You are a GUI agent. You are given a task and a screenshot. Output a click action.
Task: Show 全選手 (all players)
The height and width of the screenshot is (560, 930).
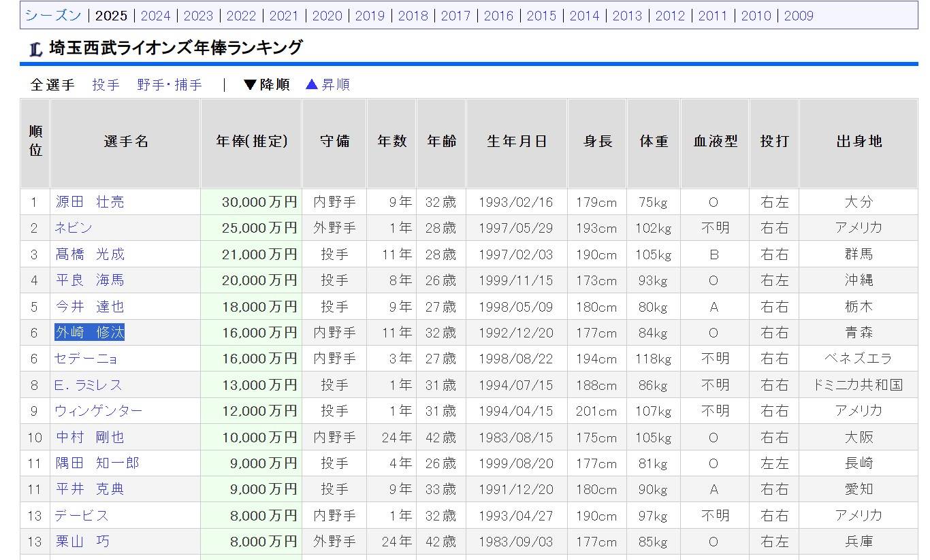(52, 84)
